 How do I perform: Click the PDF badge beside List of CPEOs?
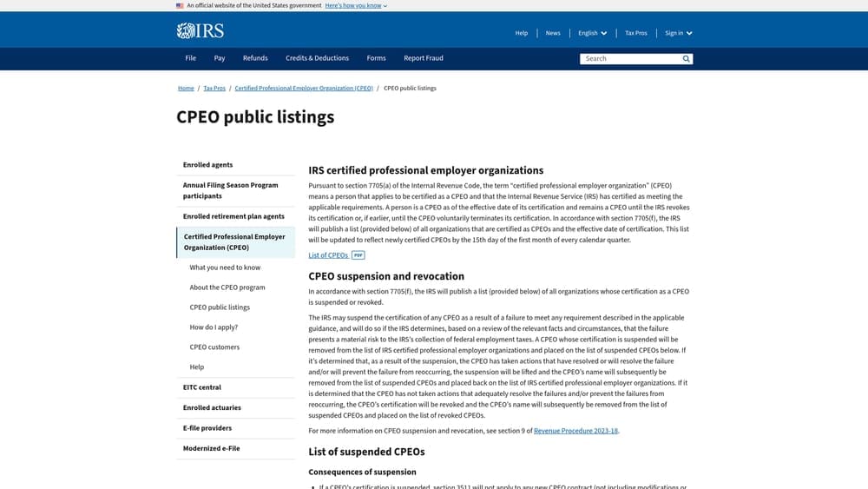(358, 255)
